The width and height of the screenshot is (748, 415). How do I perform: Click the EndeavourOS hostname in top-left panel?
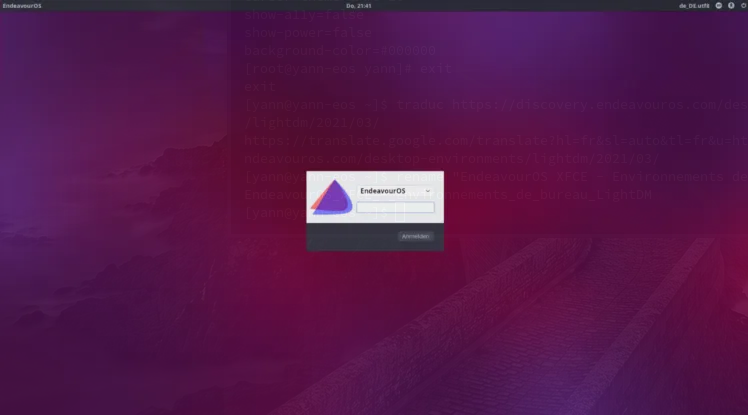point(22,5)
